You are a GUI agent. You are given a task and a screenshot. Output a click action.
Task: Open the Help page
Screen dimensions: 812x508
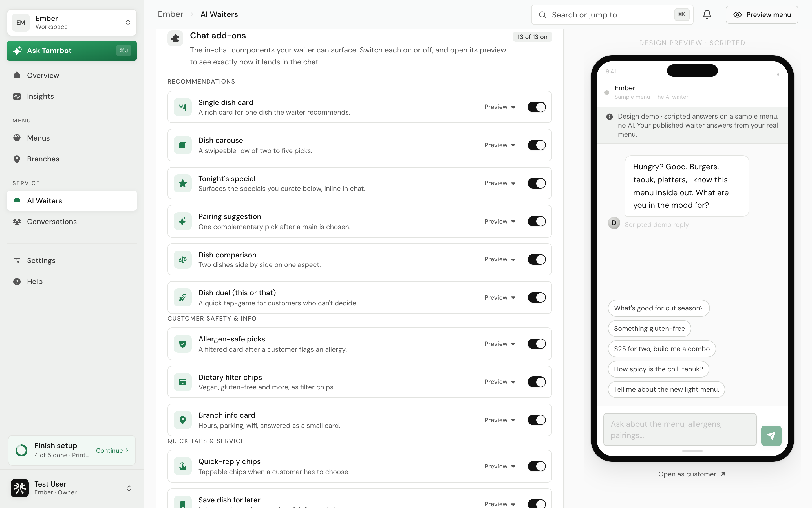(72, 282)
